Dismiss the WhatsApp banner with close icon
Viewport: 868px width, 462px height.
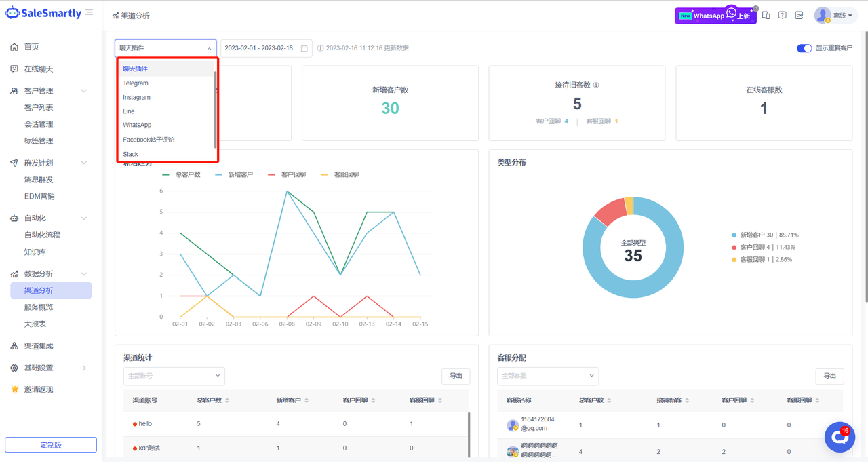(755, 9)
